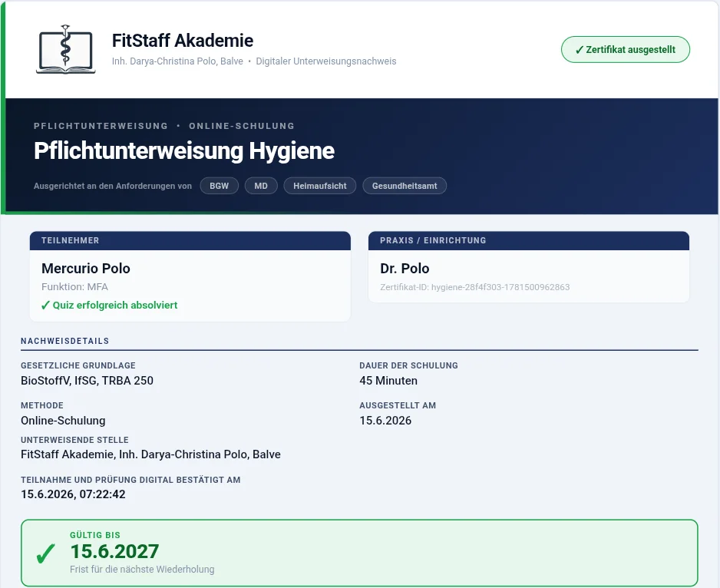The height and width of the screenshot is (588, 720).
Task: Select the Gesundheitsamt requirement tag
Action: click(405, 186)
